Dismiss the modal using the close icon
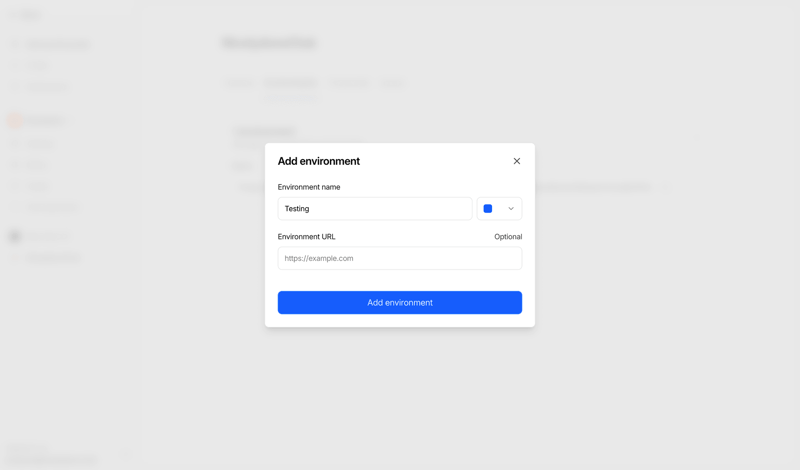Screen dimensions: 800x470 pos(517,161)
